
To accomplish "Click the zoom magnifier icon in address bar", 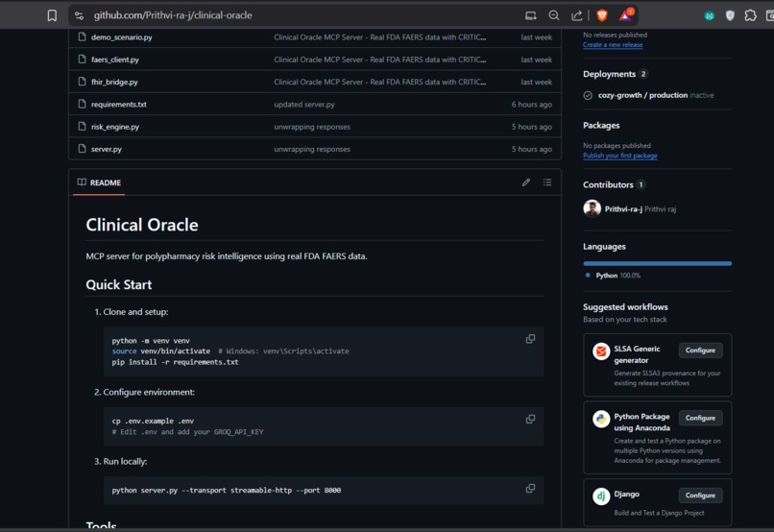I will coord(554,15).
